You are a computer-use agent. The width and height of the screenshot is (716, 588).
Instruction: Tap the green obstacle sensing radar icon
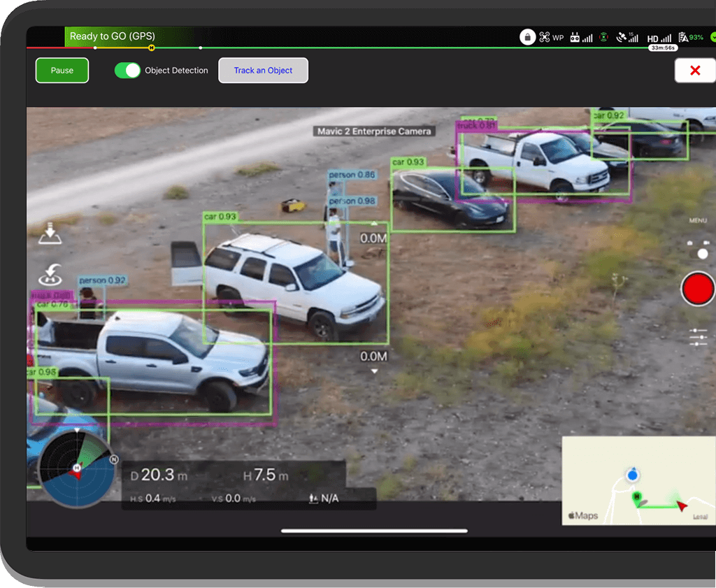(603, 37)
